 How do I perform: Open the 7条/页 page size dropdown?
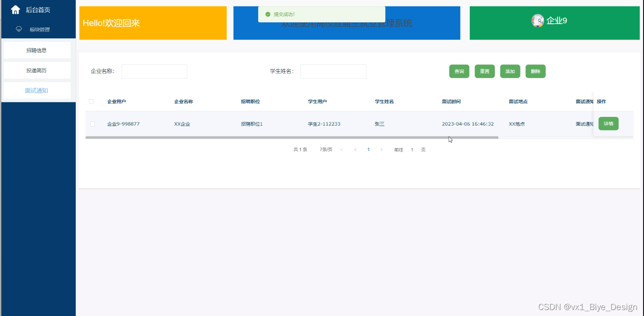331,150
